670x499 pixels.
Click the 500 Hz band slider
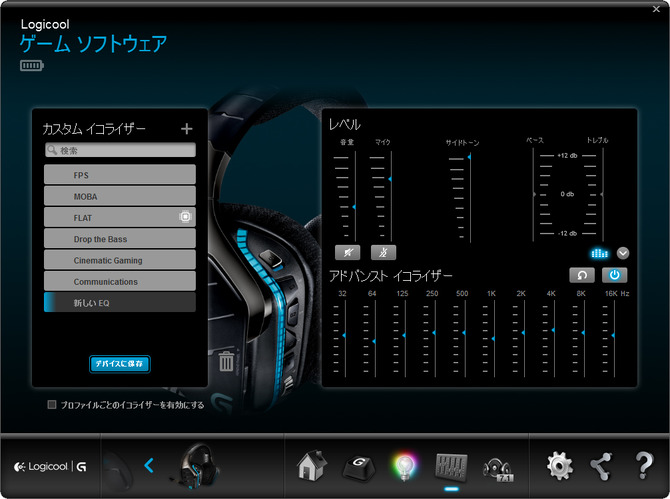pyautogui.click(x=464, y=332)
